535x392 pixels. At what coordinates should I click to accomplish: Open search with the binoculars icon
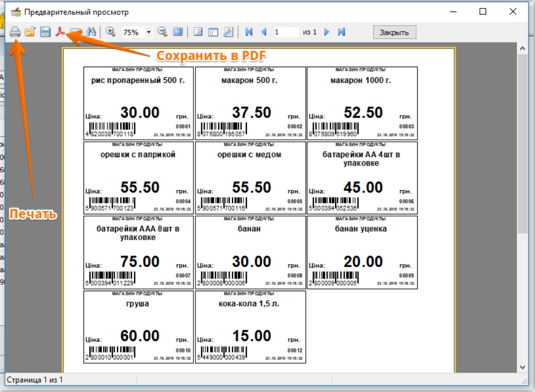[91, 32]
